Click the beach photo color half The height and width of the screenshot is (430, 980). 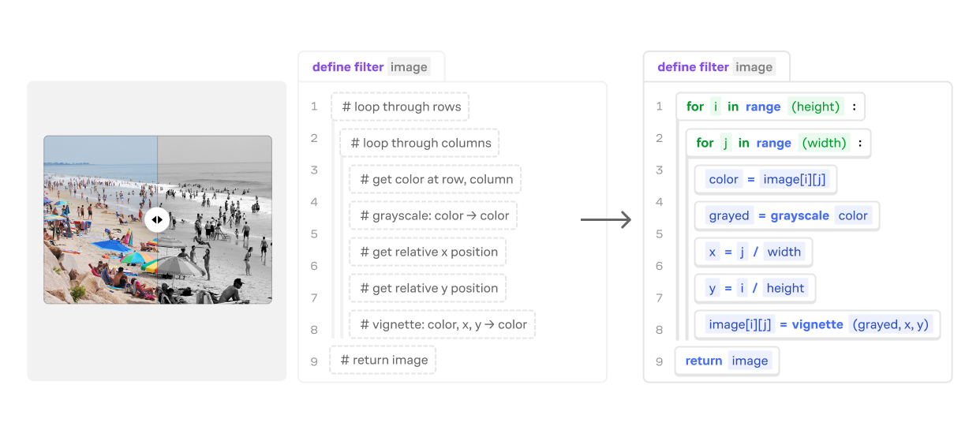point(100,219)
